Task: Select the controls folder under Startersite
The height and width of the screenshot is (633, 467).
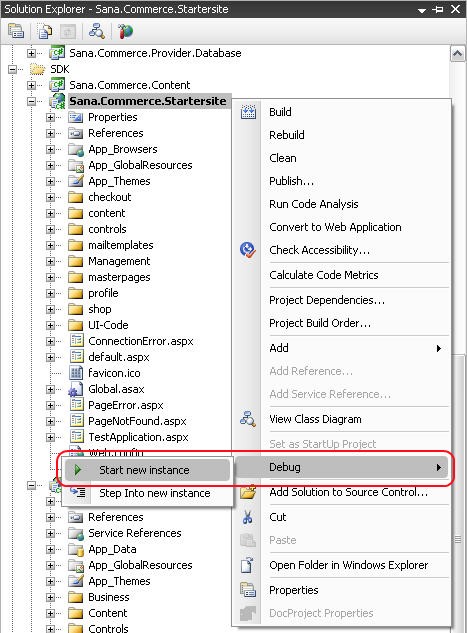Action: 107,229
